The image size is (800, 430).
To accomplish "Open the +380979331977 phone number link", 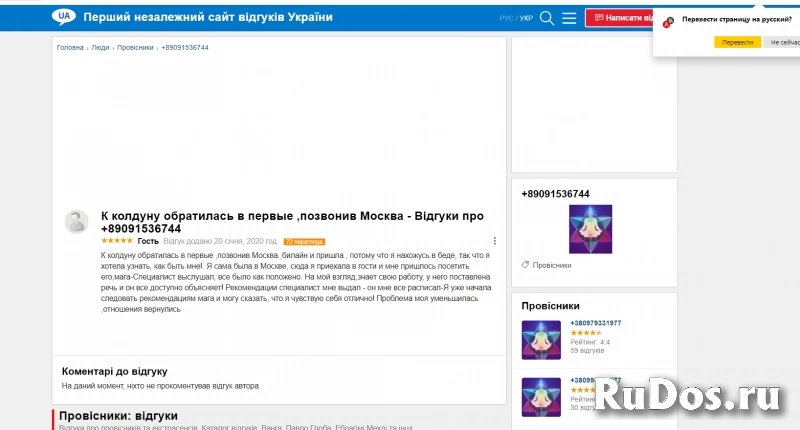I will [x=595, y=323].
